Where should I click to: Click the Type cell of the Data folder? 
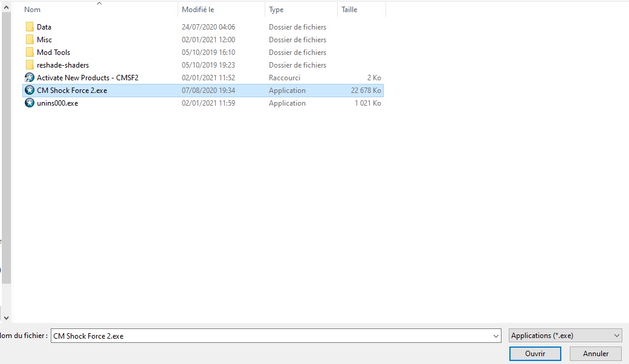(298, 27)
